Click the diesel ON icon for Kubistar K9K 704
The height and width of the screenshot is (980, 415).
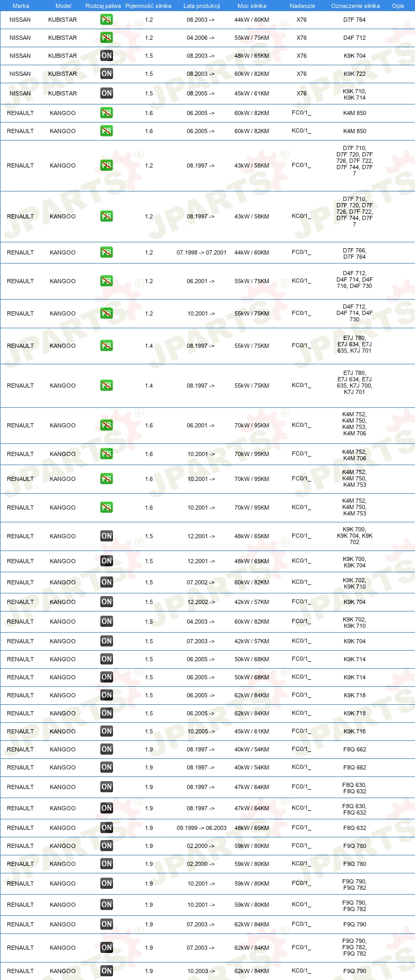107,56
